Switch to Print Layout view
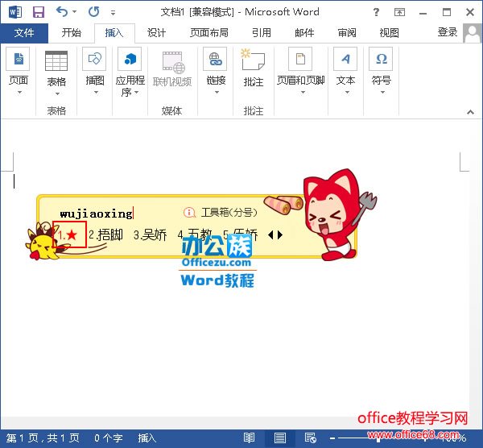The image size is (483, 448). (279, 438)
